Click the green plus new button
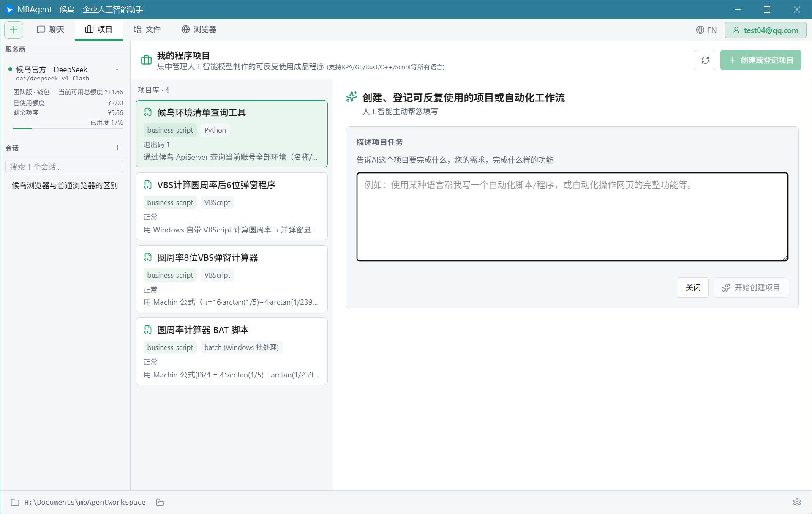Image resolution: width=812 pixels, height=514 pixels. pos(14,30)
